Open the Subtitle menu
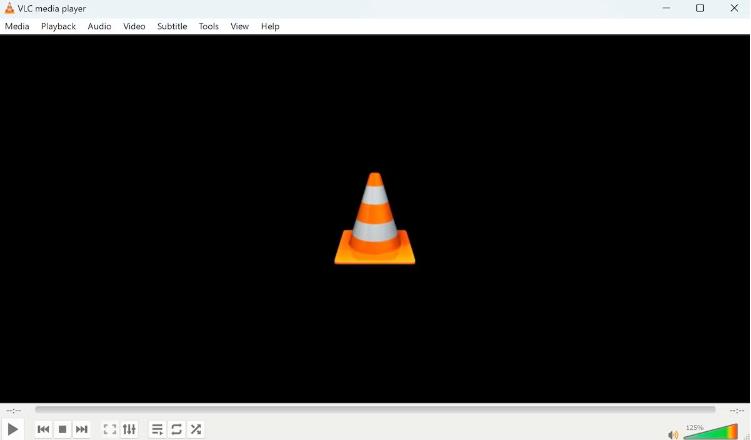This screenshot has width=751, height=440. point(172,26)
